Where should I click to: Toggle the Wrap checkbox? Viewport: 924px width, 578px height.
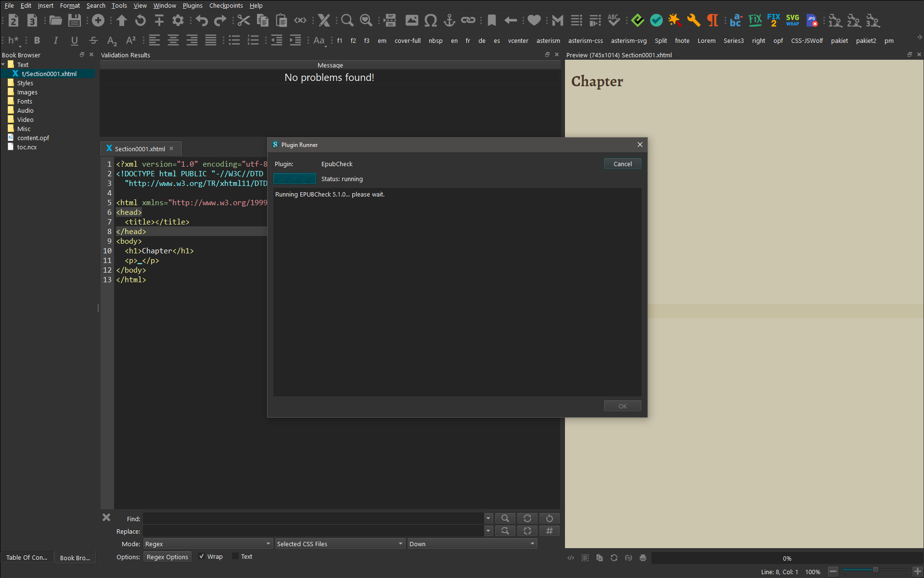202,556
